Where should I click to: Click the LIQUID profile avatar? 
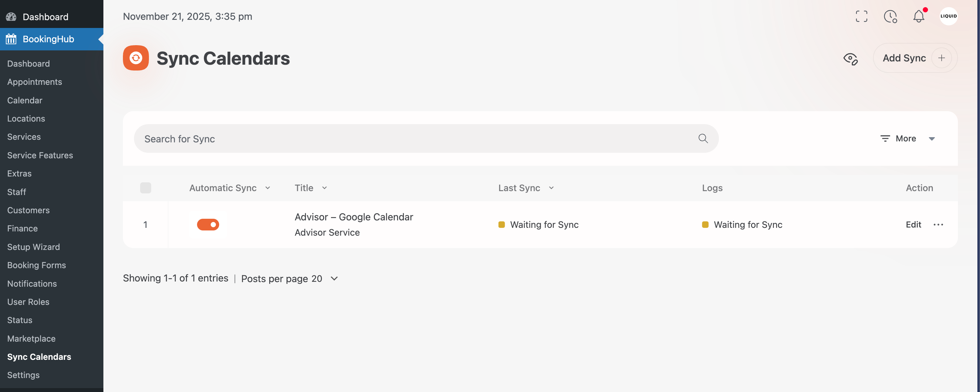pos(948,16)
